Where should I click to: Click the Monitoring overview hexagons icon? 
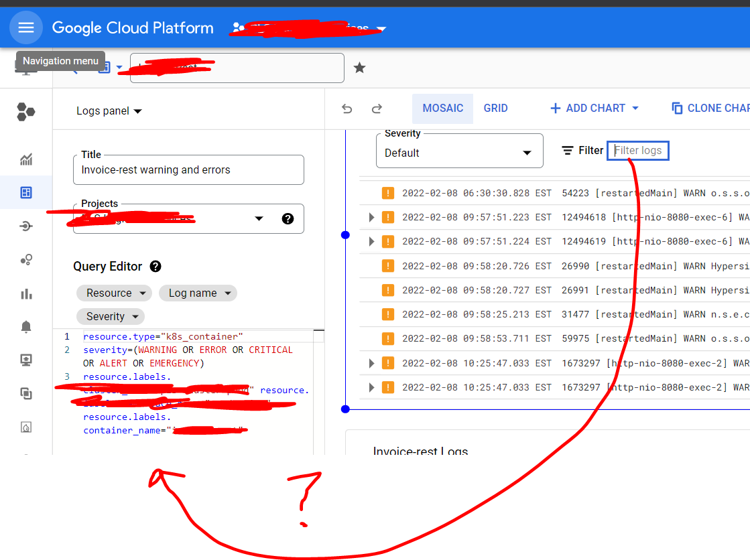(x=25, y=112)
